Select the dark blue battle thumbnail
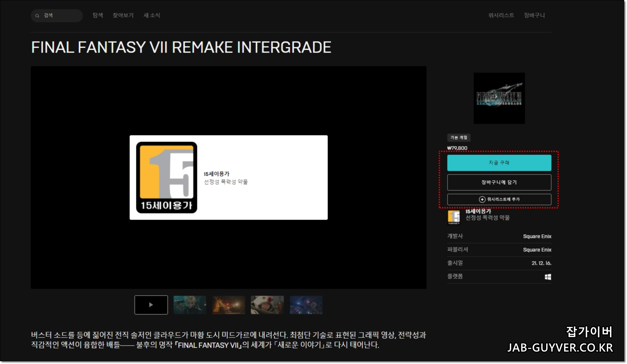The width and height of the screenshot is (627, 364). click(x=306, y=305)
